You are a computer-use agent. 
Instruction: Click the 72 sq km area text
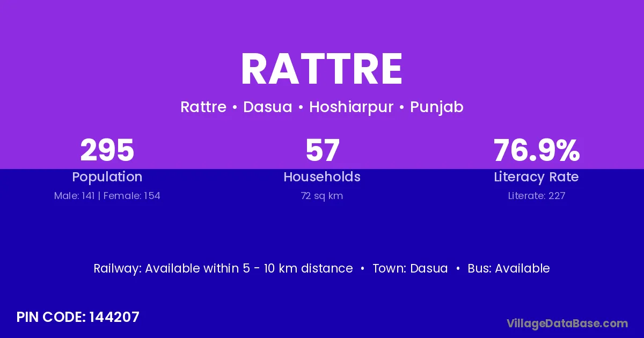(322, 196)
